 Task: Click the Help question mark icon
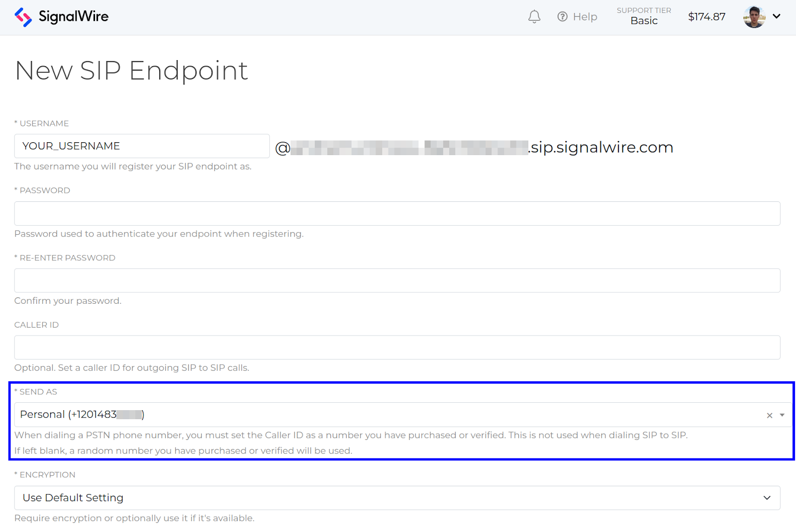(562, 17)
